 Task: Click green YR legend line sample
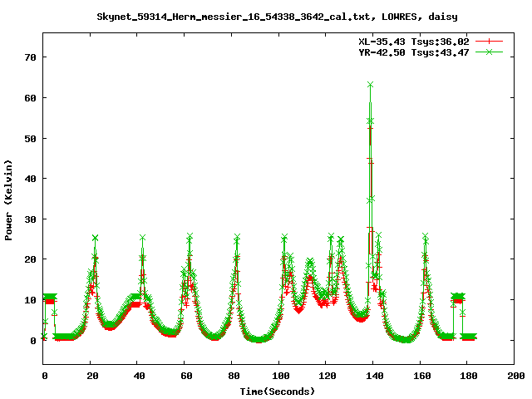[x=489, y=52]
